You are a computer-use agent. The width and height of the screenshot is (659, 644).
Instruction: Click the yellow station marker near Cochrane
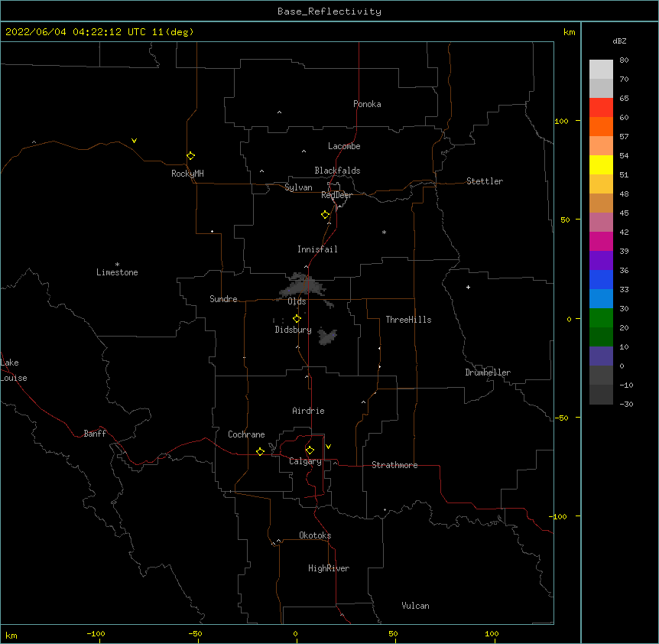pyautogui.click(x=260, y=451)
